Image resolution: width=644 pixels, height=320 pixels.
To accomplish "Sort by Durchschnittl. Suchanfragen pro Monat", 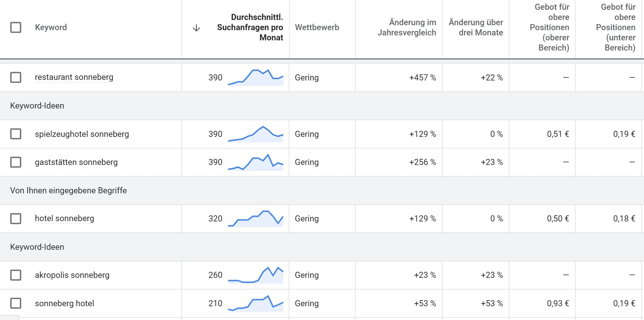I will coord(250,27).
